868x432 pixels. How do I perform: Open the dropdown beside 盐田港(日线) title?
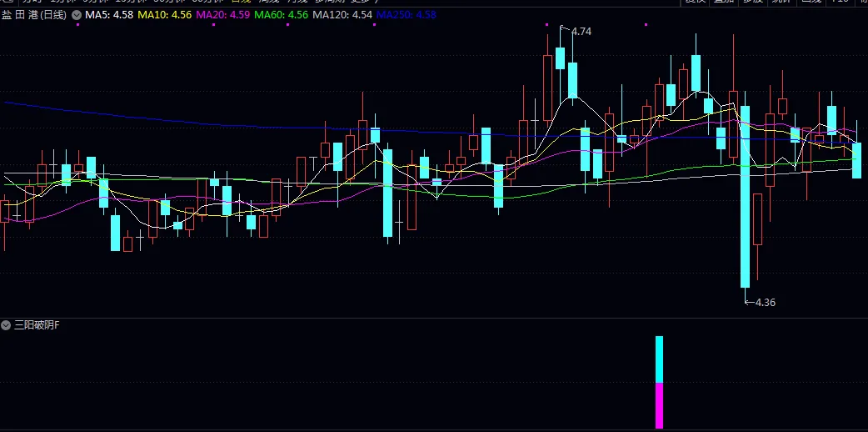[77, 15]
